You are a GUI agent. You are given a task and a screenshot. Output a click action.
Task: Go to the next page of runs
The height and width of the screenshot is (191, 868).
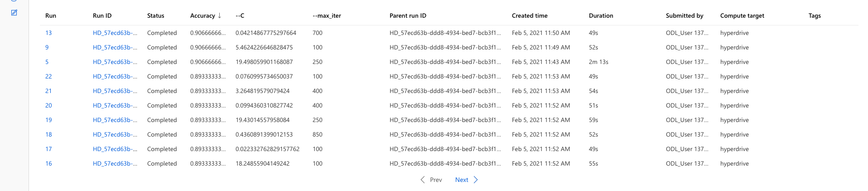pyautogui.click(x=462, y=180)
